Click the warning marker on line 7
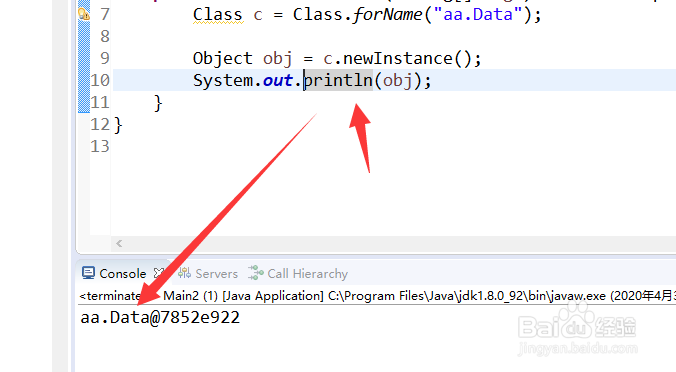 pos(84,14)
